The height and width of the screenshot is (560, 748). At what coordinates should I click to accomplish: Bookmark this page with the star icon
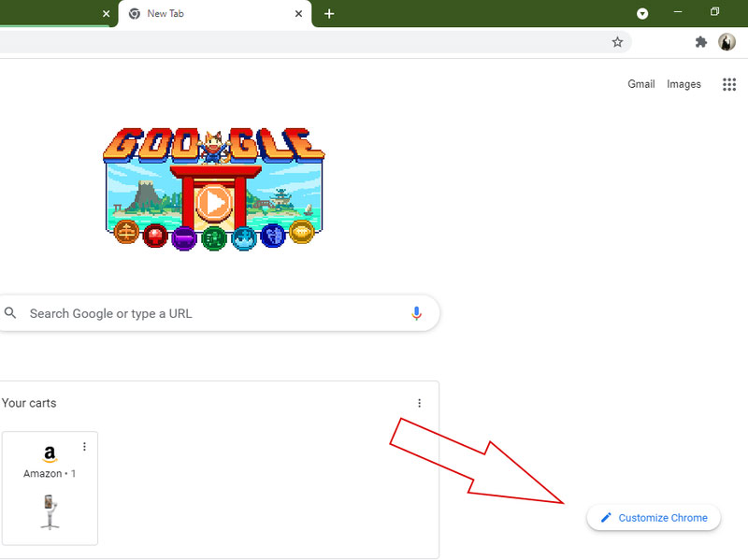pos(617,42)
